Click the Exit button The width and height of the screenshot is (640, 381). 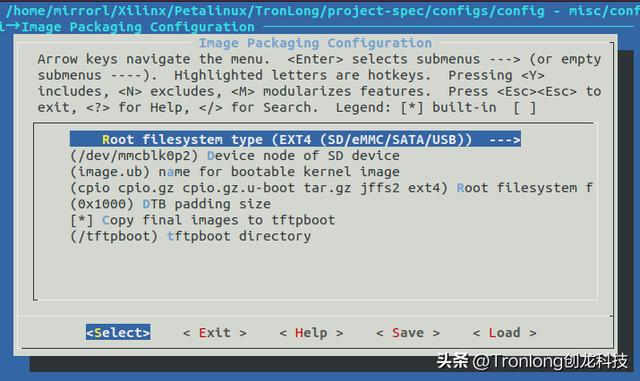pyautogui.click(x=215, y=333)
